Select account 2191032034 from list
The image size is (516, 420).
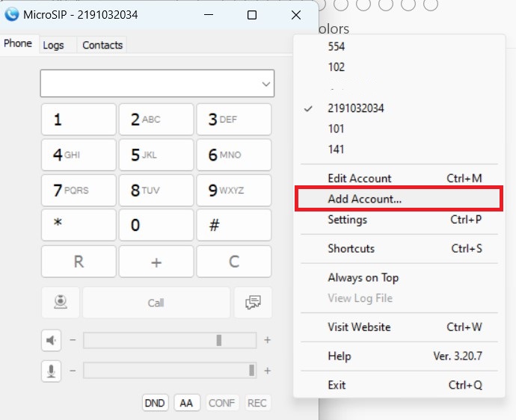pos(355,108)
